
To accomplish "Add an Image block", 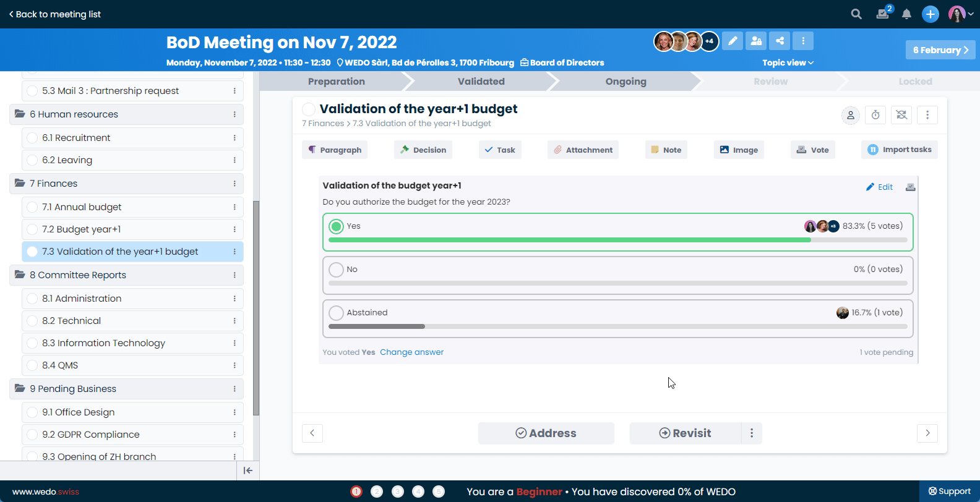I will (739, 150).
